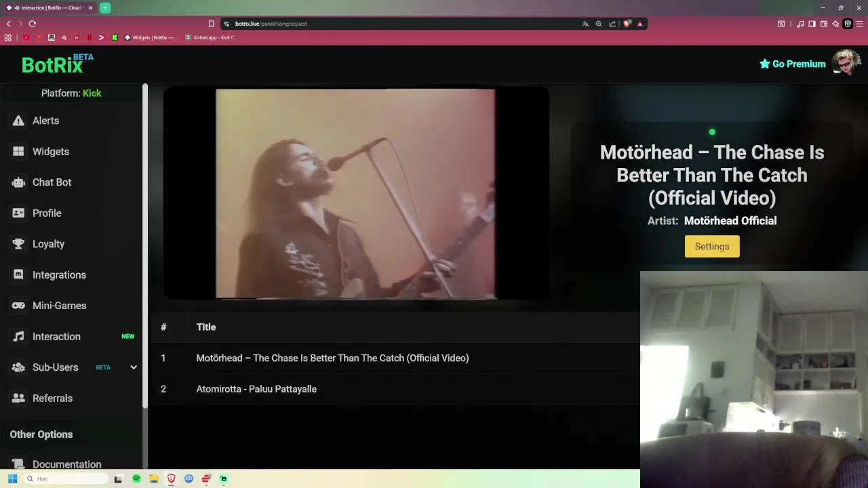The image size is (868, 488).
Task: Click the Profile card icon
Action: [x=18, y=213]
